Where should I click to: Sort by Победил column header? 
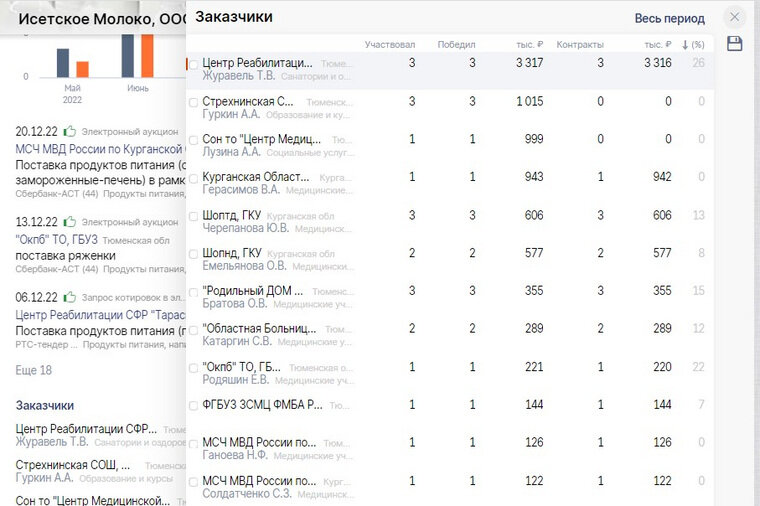coord(456,45)
